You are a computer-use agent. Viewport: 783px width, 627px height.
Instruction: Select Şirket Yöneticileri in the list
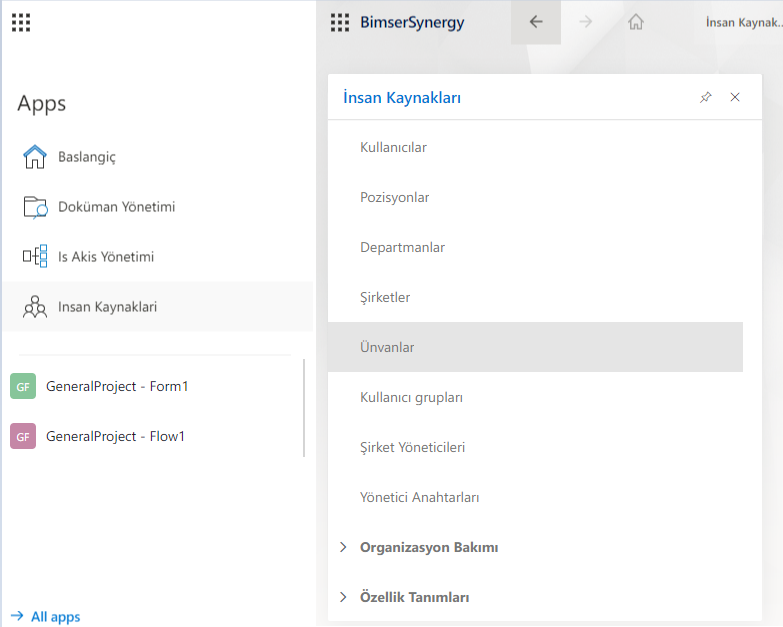(x=412, y=447)
